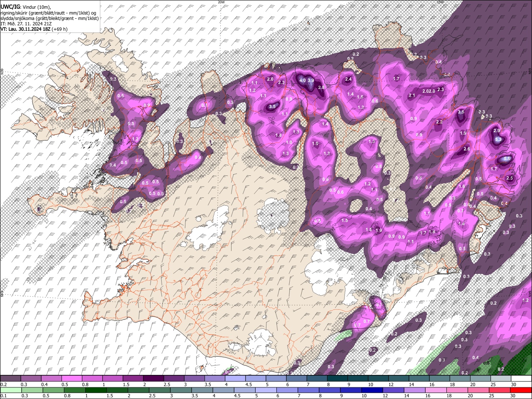Click the '2.8' precipitation value on map

(x=321, y=88)
